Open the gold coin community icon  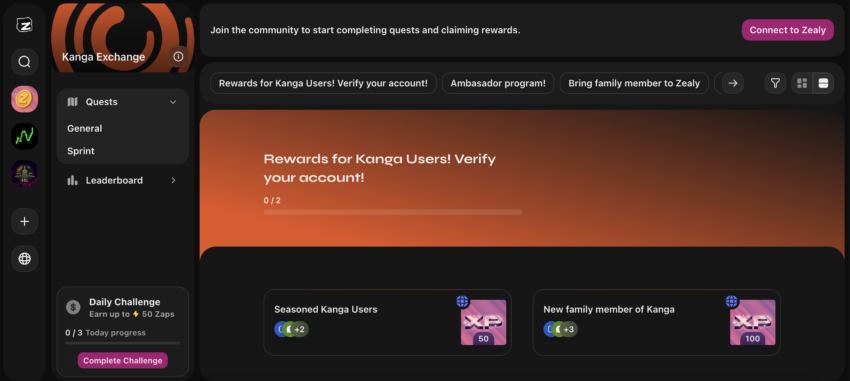24,99
